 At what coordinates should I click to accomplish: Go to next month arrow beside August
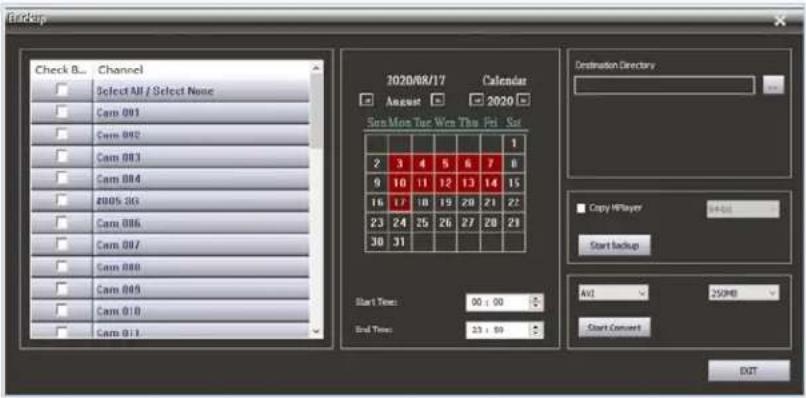click(x=437, y=100)
